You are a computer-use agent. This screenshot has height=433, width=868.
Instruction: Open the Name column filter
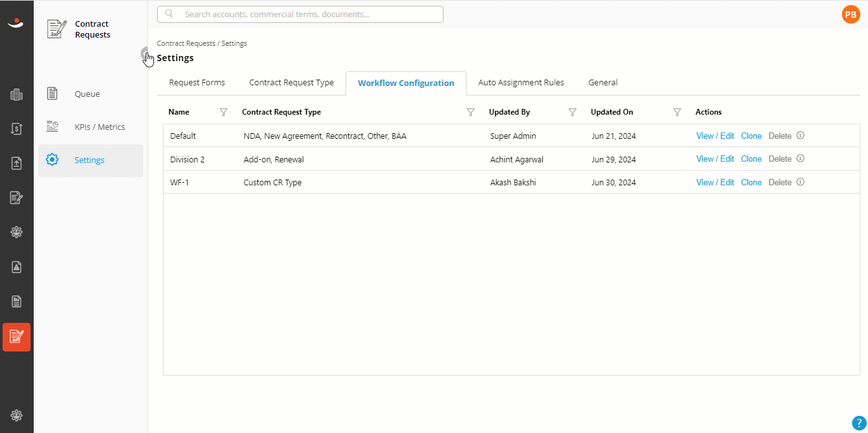(x=223, y=112)
